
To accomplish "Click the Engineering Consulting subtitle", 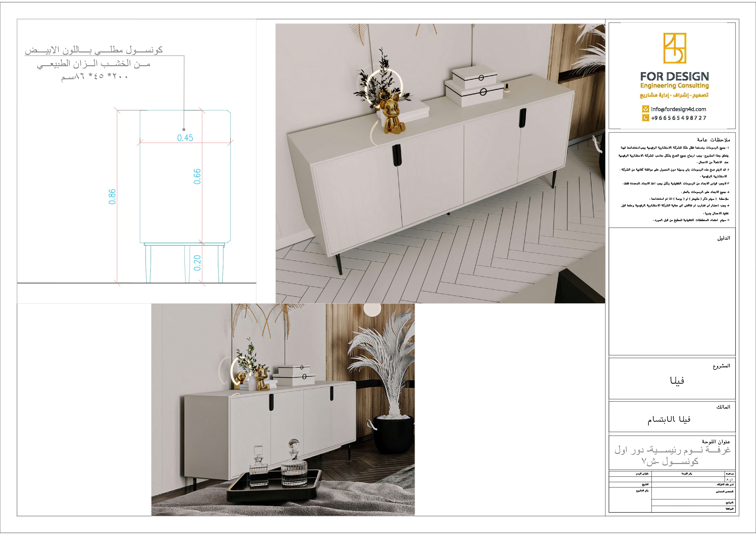I will point(674,86).
